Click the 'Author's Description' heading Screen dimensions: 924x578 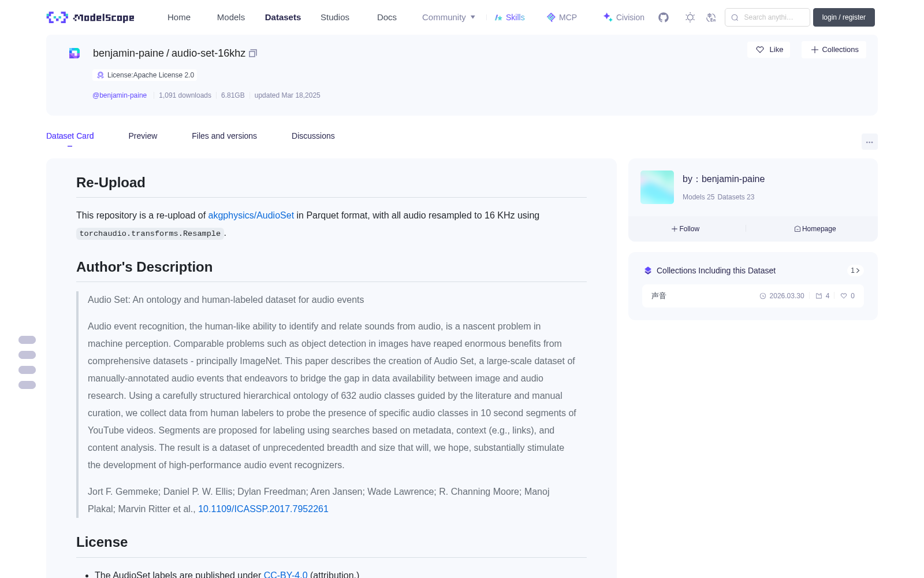click(144, 267)
